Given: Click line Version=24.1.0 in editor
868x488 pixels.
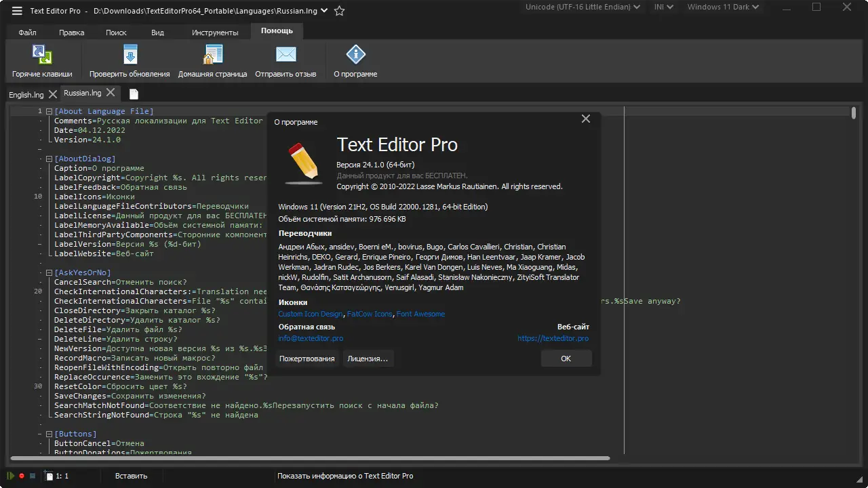Looking at the screenshot, I should (x=87, y=140).
